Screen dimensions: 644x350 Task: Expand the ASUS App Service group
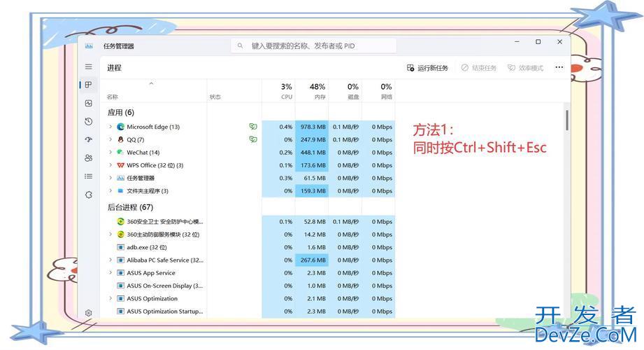click(110, 273)
